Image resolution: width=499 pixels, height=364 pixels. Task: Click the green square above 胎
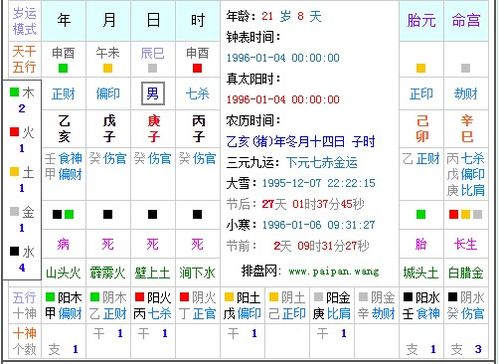(421, 214)
